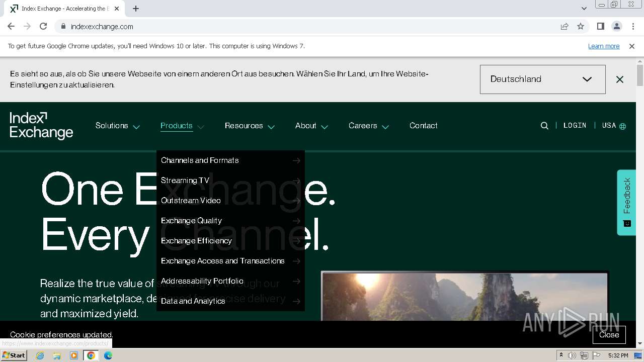The image size is (644, 362).
Task: Close the country selection banner
Action: 620,79
